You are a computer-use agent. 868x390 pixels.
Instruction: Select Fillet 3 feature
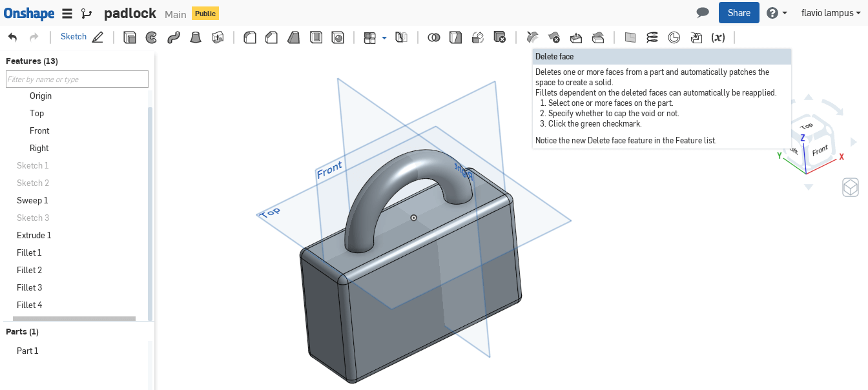29,287
